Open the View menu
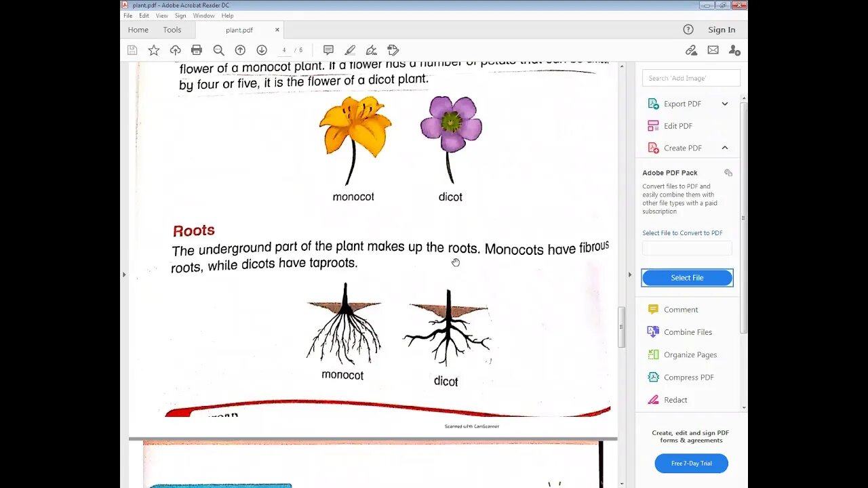Screen dimensions: 868x488 [x=162, y=16]
